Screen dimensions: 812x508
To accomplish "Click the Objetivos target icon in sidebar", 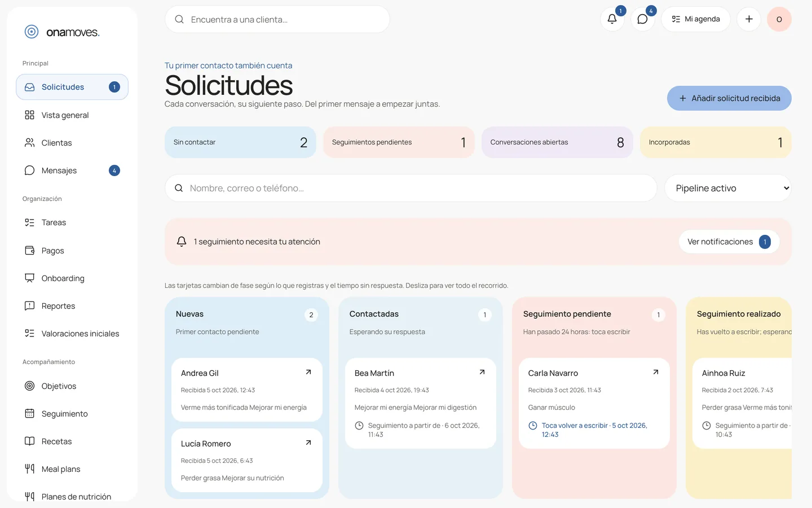I will click(30, 386).
